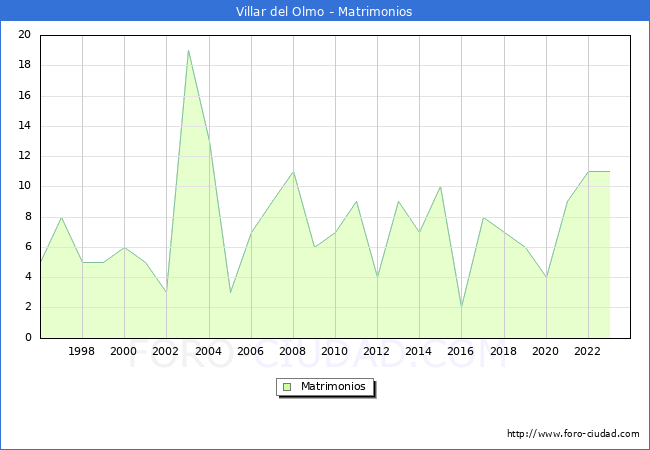Click the y-axis value 2
Screen dimensions: 650x450
(x=28, y=307)
